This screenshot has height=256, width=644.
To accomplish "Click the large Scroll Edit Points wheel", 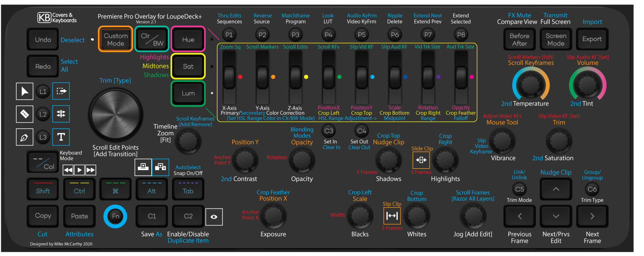I will pyautogui.click(x=116, y=115).
